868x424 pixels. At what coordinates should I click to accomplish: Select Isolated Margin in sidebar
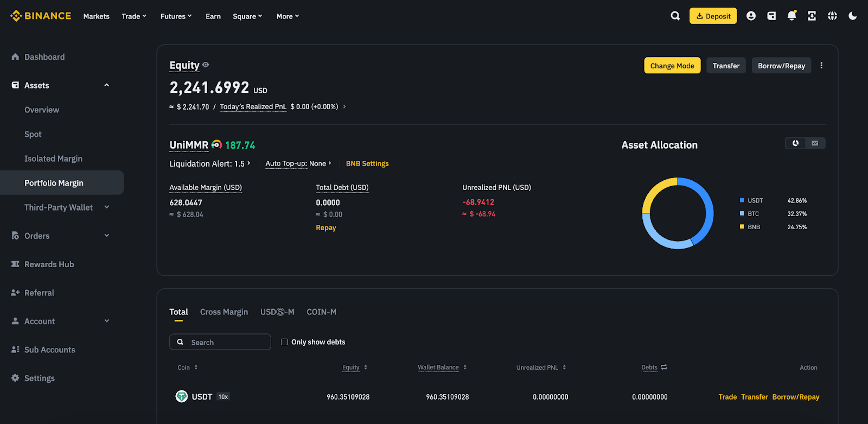click(53, 159)
